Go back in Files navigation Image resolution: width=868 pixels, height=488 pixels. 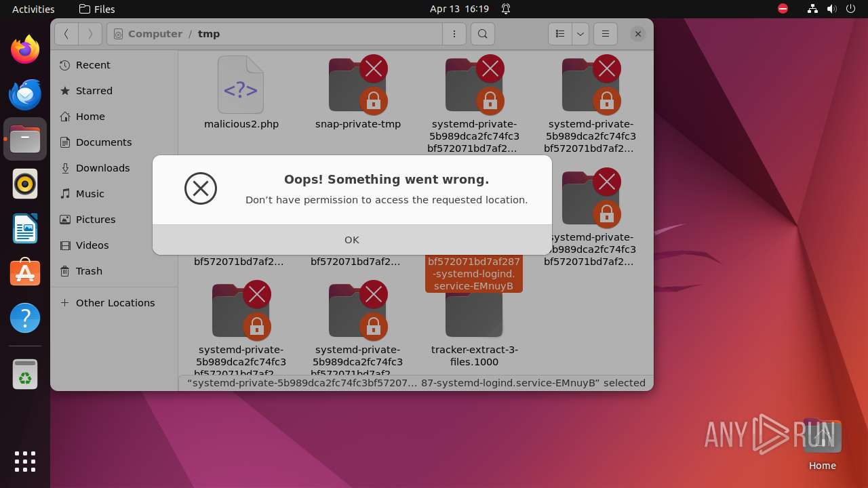pos(66,34)
